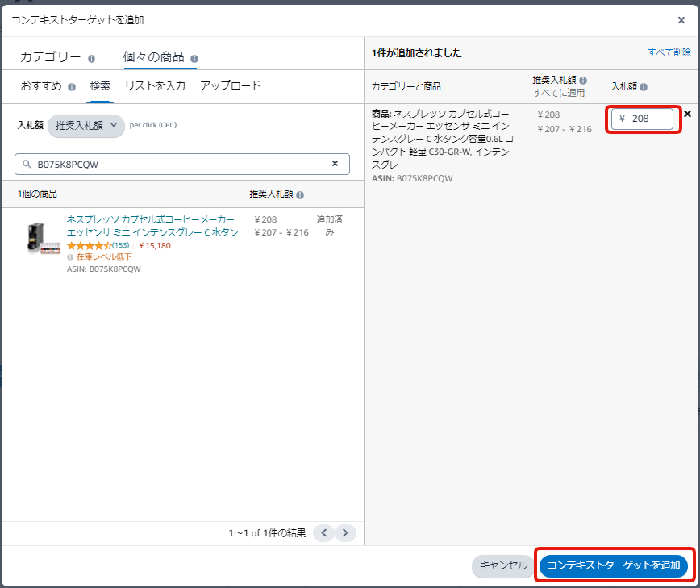Select the リストを入力 tab
This screenshot has height=588, width=700.
[x=155, y=85]
